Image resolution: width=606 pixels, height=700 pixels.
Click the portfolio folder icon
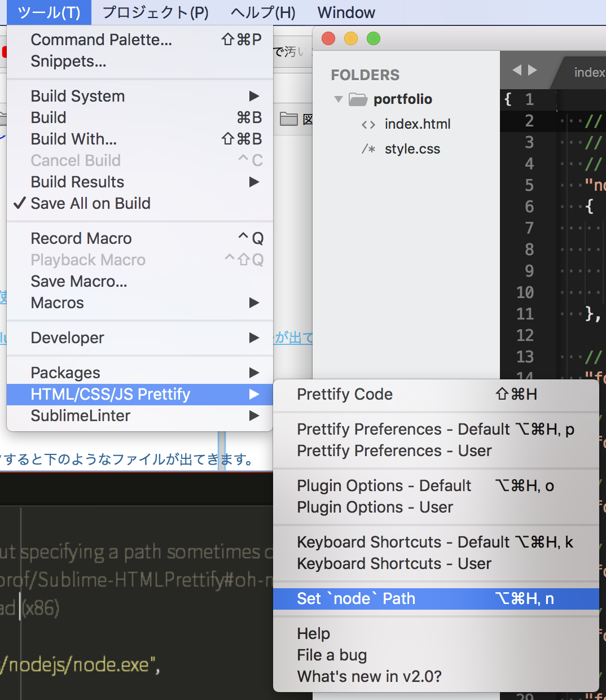[359, 99]
